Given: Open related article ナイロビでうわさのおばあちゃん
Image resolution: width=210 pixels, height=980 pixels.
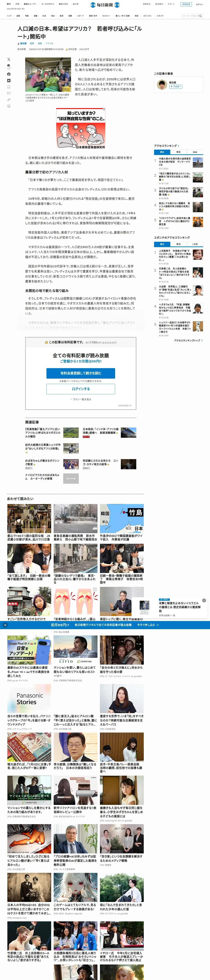Looking at the screenshot, I should tap(42, 477).
